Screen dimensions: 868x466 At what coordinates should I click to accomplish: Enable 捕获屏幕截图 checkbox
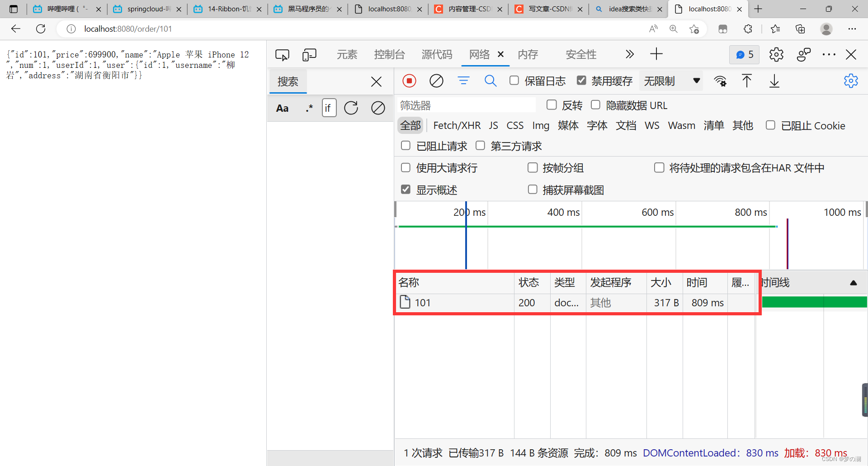(x=533, y=189)
